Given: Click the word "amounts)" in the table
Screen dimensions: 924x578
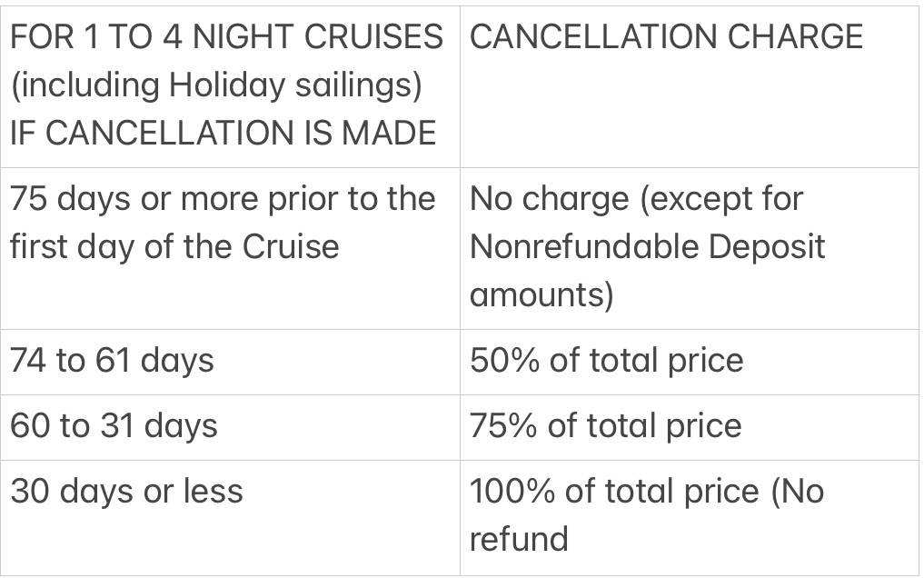Looking at the screenshot, I should click(x=541, y=295).
